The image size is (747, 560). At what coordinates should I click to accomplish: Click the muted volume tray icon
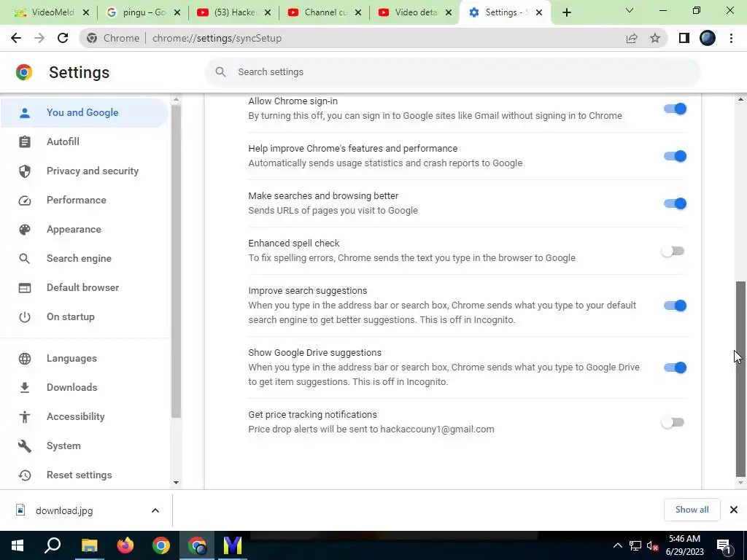coord(652,546)
